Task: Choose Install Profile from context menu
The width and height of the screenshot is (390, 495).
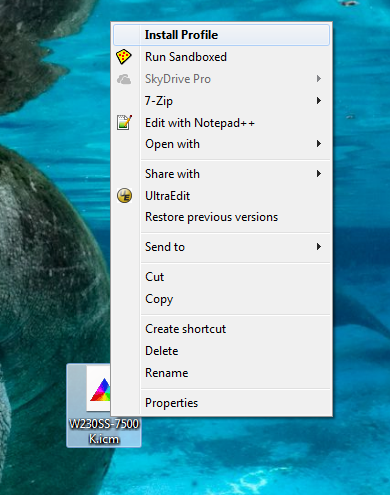Action: tap(221, 35)
